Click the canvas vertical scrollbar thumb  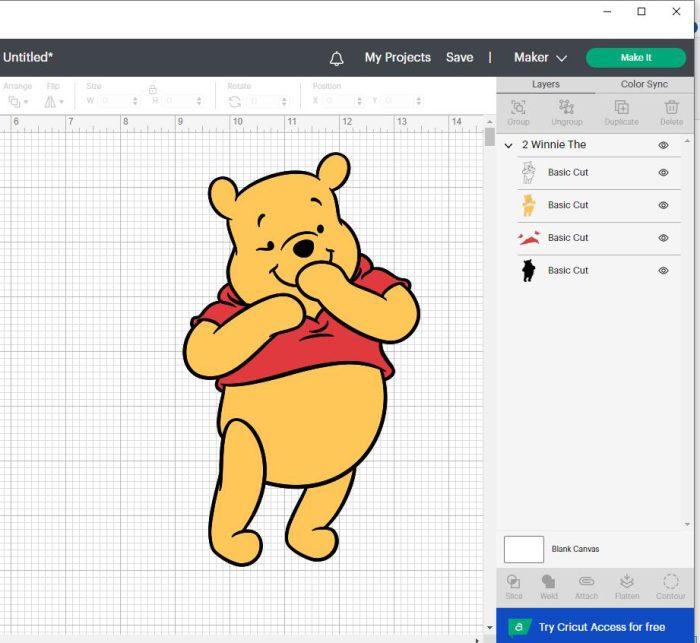[490, 137]
